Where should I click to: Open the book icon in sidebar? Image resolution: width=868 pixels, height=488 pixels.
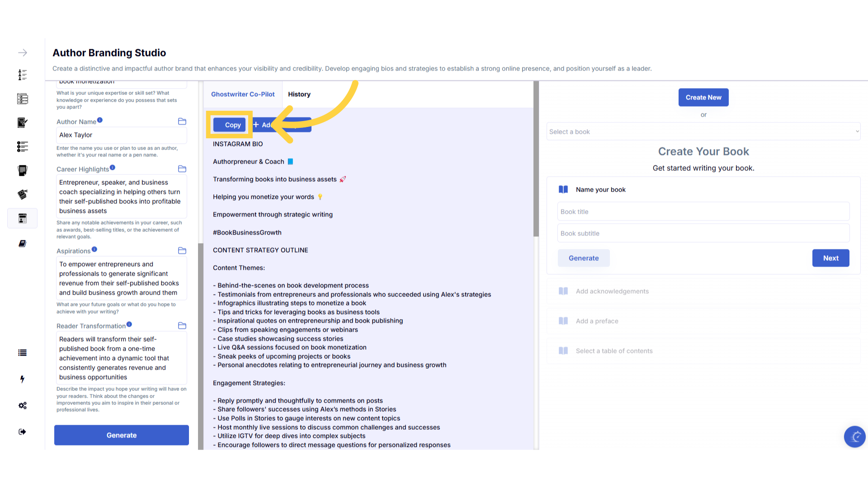22,244
